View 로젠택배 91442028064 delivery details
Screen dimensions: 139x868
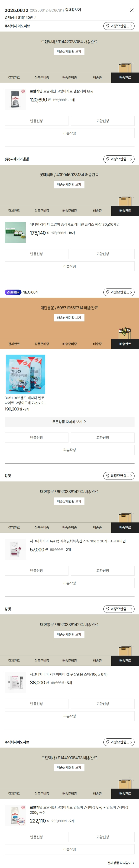tap(69, 52)
